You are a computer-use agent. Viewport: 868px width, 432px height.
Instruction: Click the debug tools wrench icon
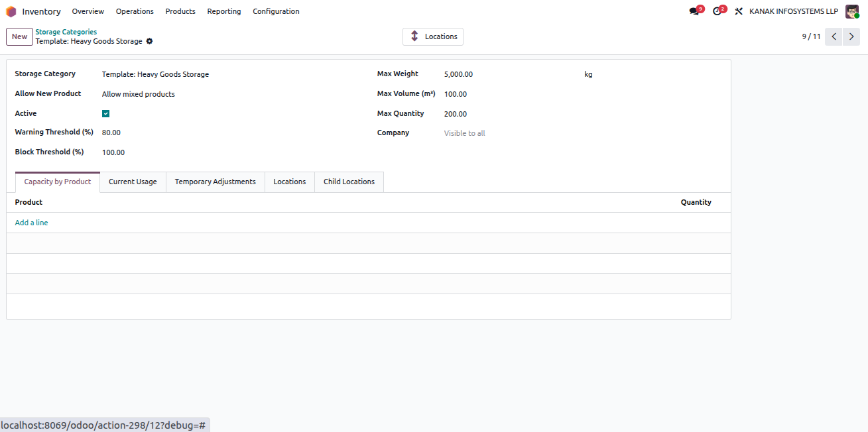pyautogui.click(x=739, y=11)
